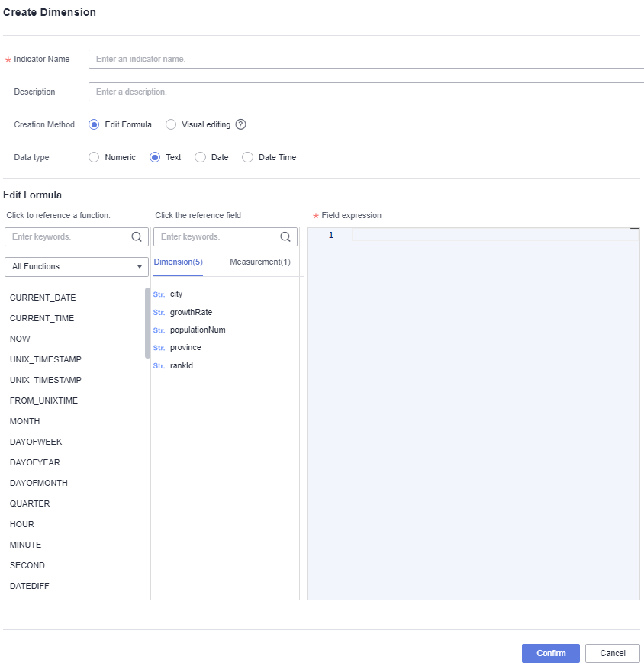Click the Str. type icon beside province
Image resolution: width=644 pixels, height=669 pixels.
click(159, 348)
